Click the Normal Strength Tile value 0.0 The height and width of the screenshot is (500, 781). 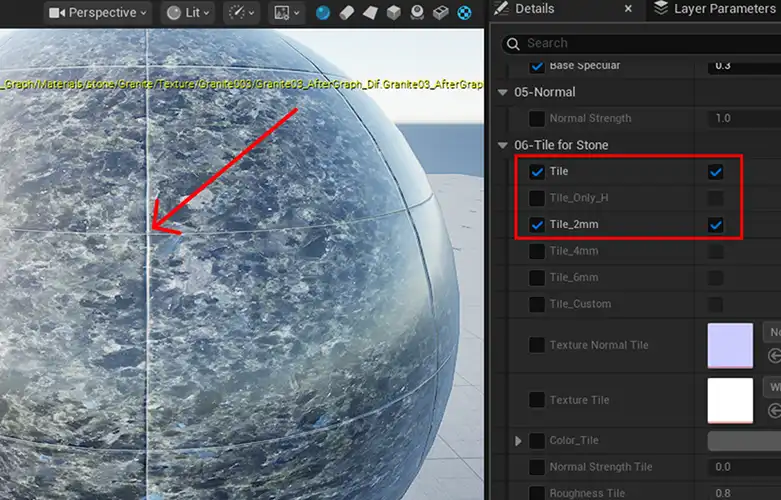point(744,467)
